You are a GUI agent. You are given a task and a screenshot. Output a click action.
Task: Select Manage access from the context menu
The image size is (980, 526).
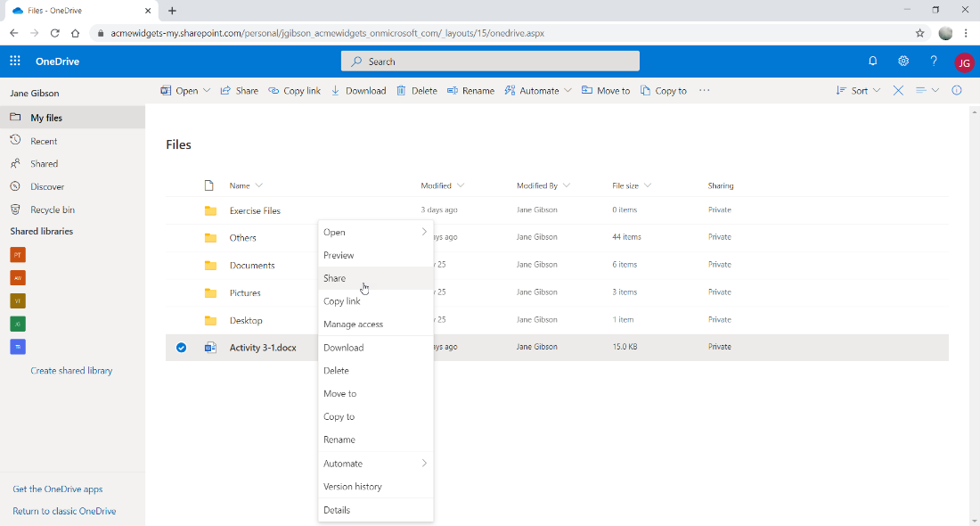click(354, 324)
